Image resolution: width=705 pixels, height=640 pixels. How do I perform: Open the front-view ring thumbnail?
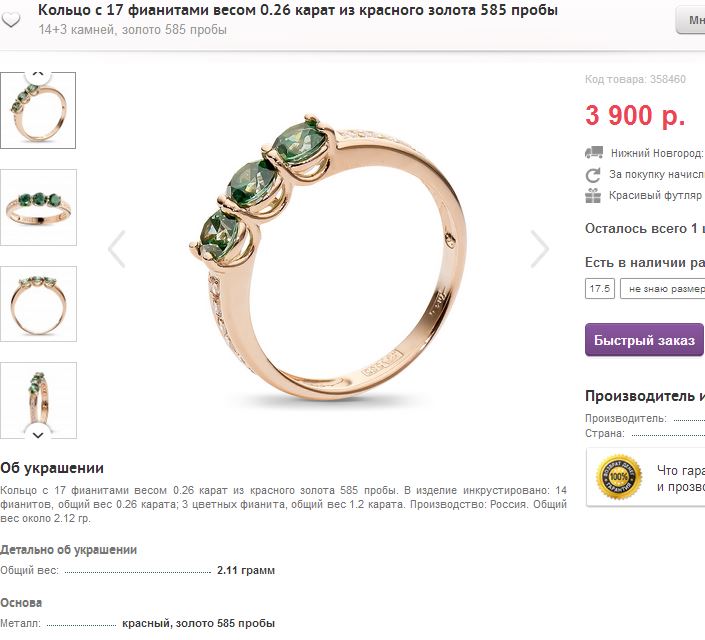click(x=38, y=207)
